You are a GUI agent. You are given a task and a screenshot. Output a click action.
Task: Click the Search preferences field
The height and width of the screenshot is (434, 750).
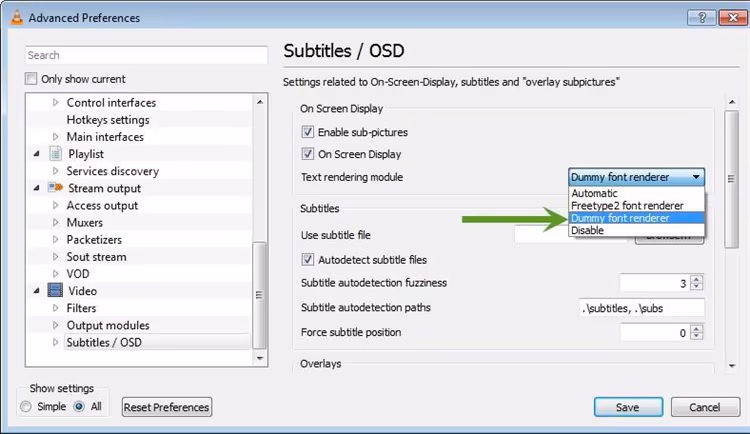(146, 55)
